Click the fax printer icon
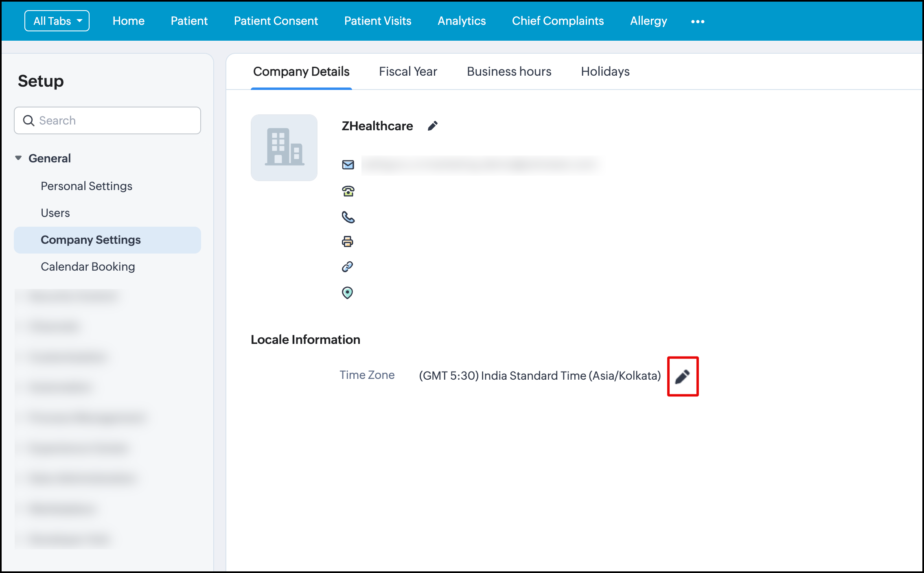The width and height of the screenshot is (924, 573). [347, 242]
